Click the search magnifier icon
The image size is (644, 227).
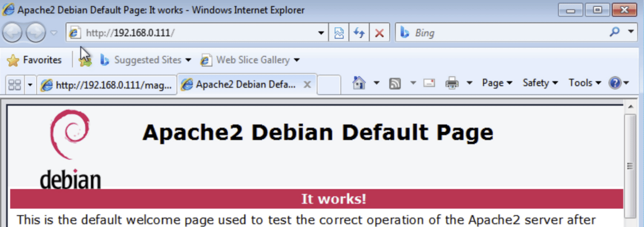pos(615,32)
